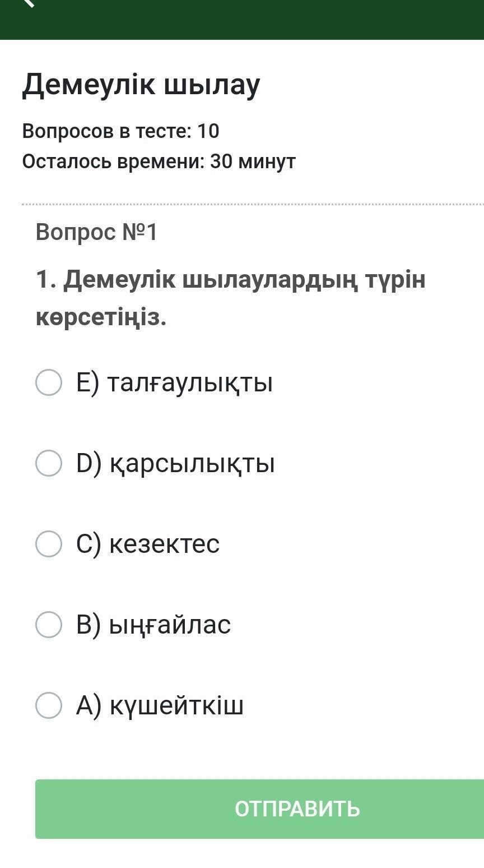Pick the radio circle beside 'ыңғайлас'
The width and height of the screenshot is (484, 868).
(49, 625)
